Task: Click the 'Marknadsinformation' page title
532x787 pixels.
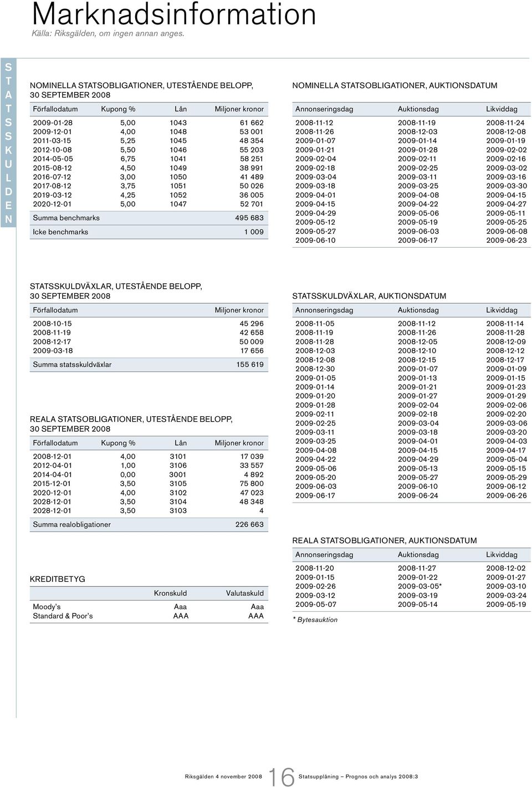Action: (174, 14)
